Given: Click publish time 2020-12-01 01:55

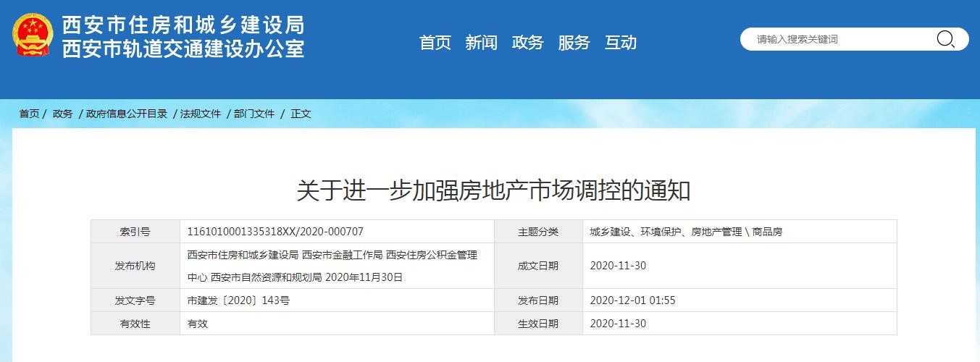Looking at the screenshot, I should 633,300.
